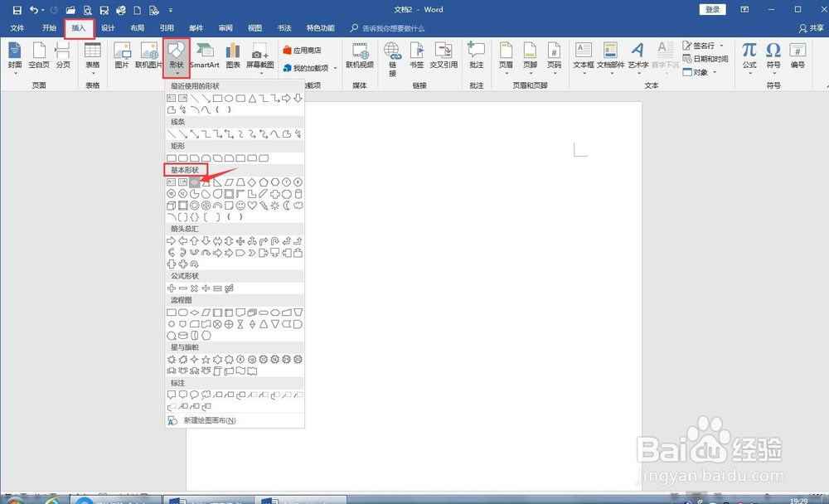Image resolution: width=829 pixels, height=504 pixels.
Task: Select the first Rectangle under 矩形
Action: [x=172, y=158]
